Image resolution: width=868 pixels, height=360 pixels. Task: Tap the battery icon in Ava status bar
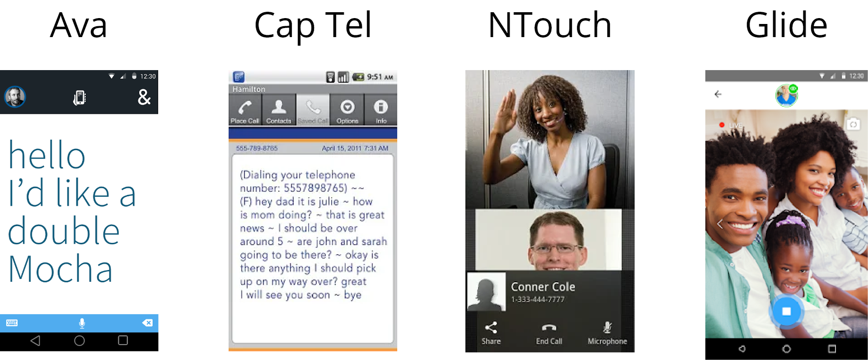click(x=134, y=76)
